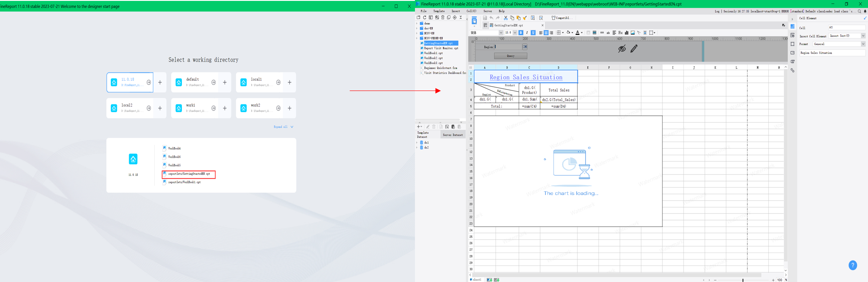Click right-align text icon

click(x=551, y=32)
